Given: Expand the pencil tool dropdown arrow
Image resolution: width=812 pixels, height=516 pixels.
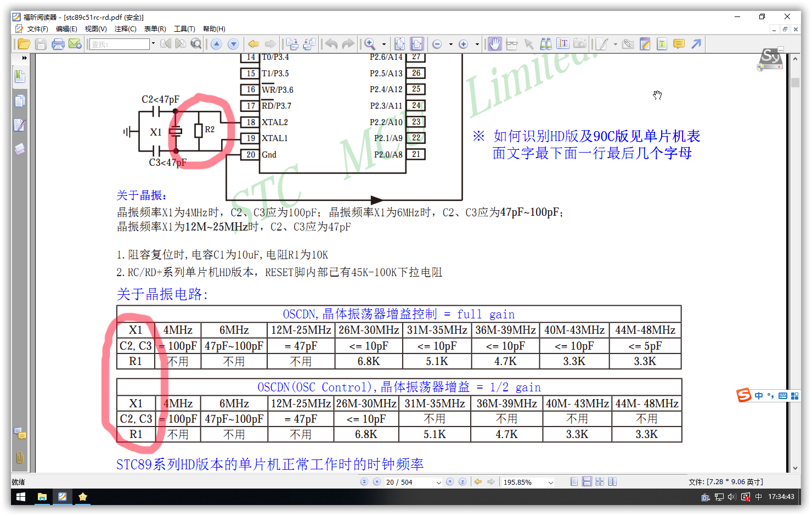Looking at the screenshot, I should point(615,44).
